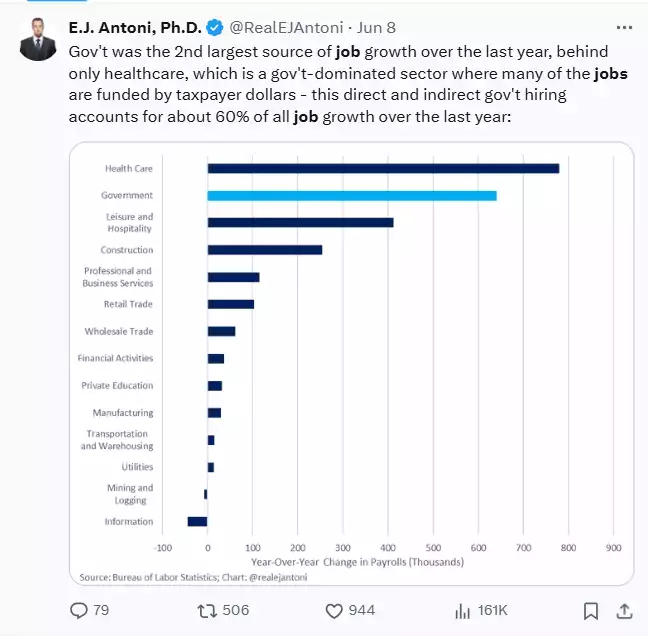Click the 944 likes count
The image size is (648, 636).
362,610
